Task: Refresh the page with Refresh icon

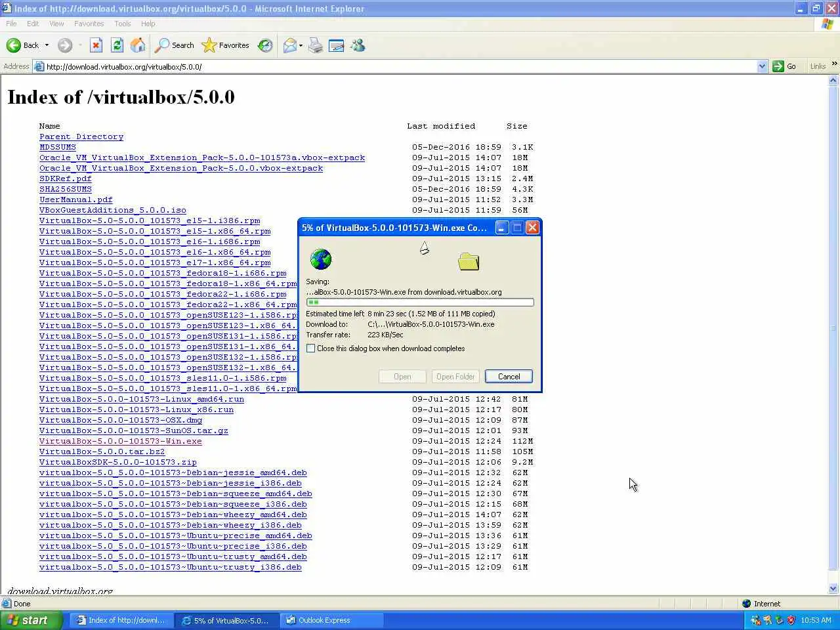Action: (117, 45)
